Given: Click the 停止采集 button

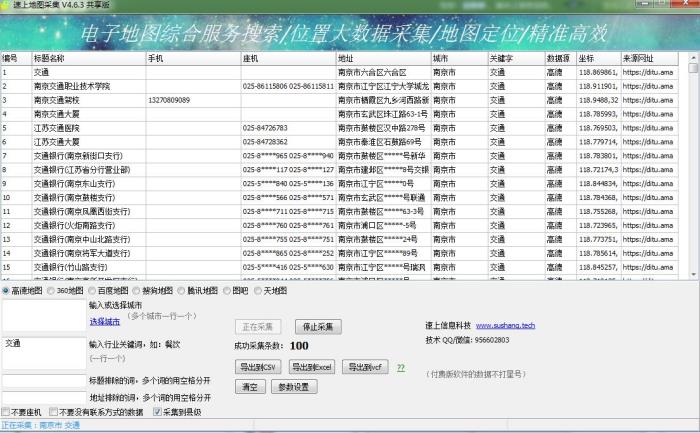Looking at the screenshot, I should (x=318, y=327).
